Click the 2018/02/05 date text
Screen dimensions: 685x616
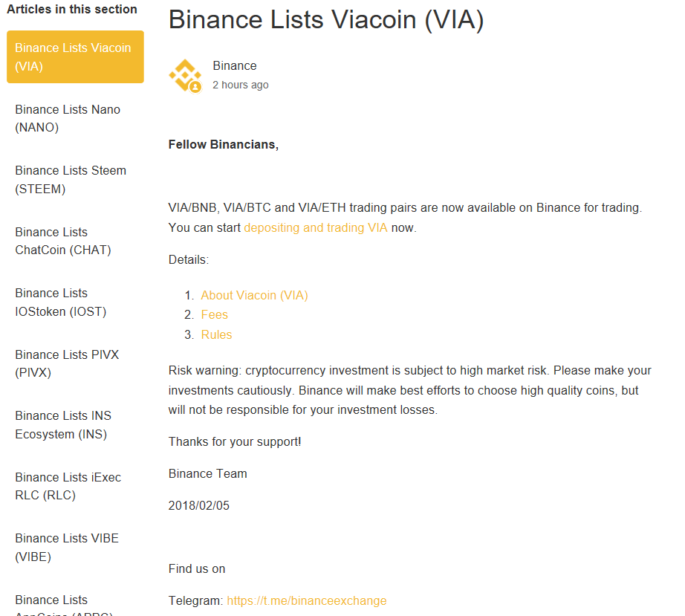click(x=199, y=505)
